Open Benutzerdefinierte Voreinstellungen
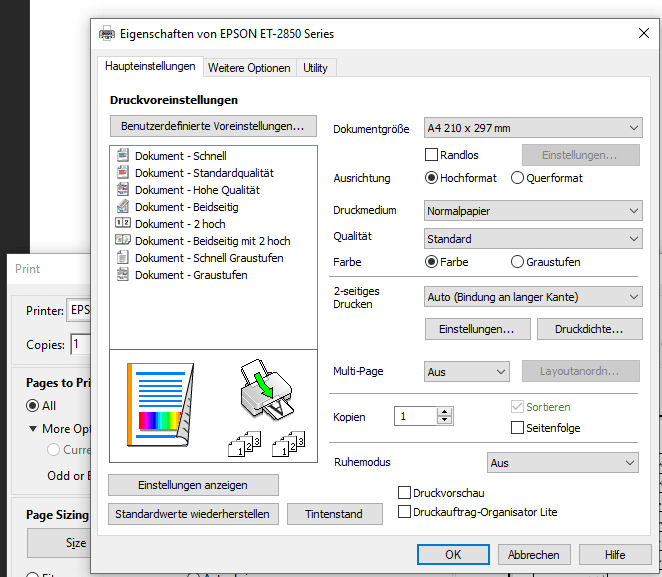The image size is (662, 577). click(x=213, y=126)
